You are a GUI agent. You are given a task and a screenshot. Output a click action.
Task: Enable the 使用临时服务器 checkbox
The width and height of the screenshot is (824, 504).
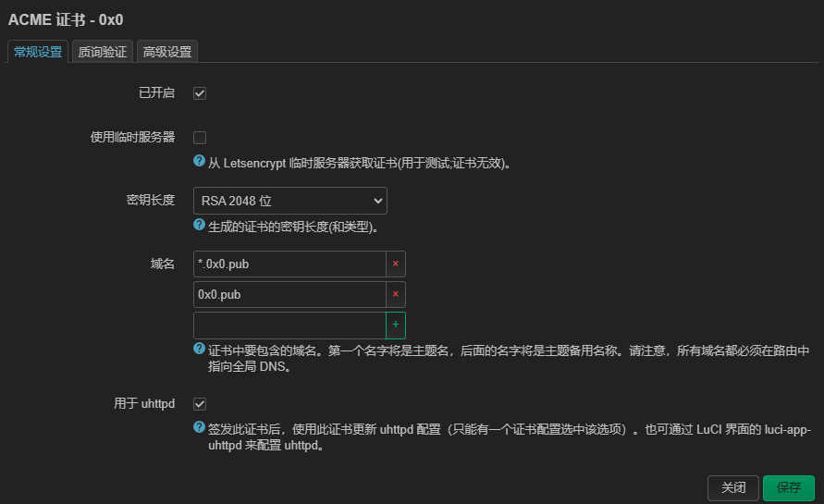point(200,138)
